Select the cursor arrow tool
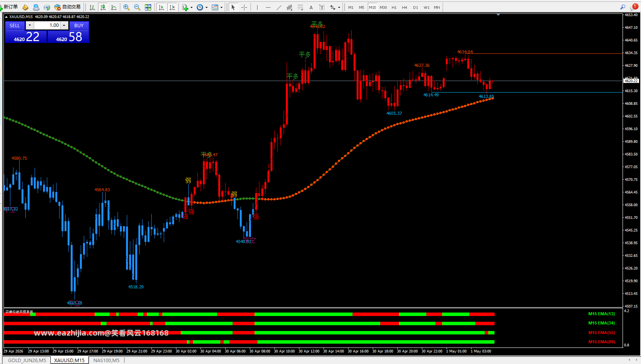Image resolution: width=641 pixels, height=364 pixels. pos(233,7)
